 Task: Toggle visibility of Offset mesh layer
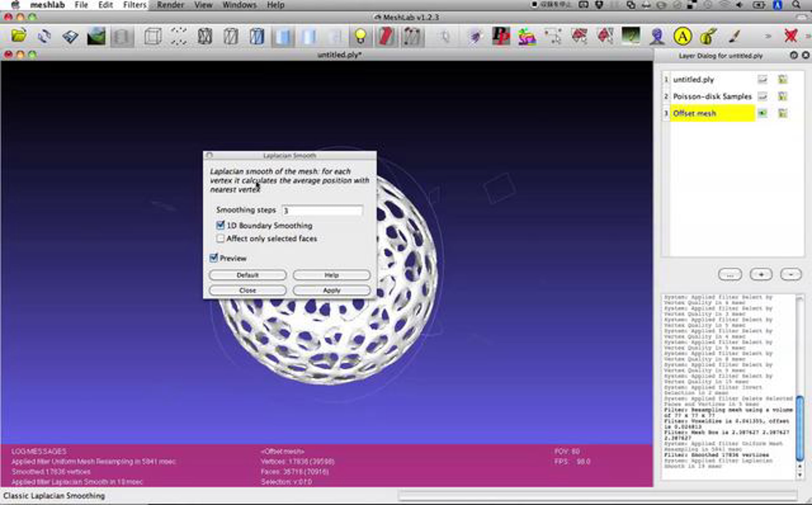pos(762,113)
